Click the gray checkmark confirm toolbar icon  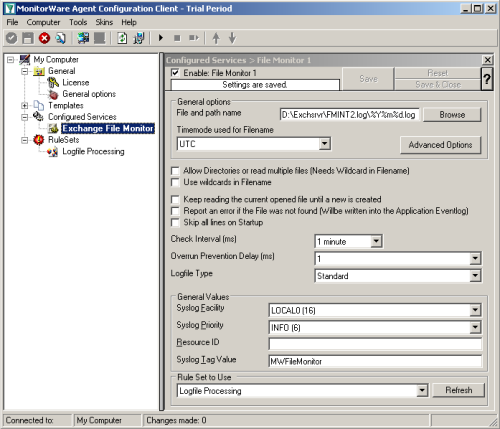[x=11, y=38]
